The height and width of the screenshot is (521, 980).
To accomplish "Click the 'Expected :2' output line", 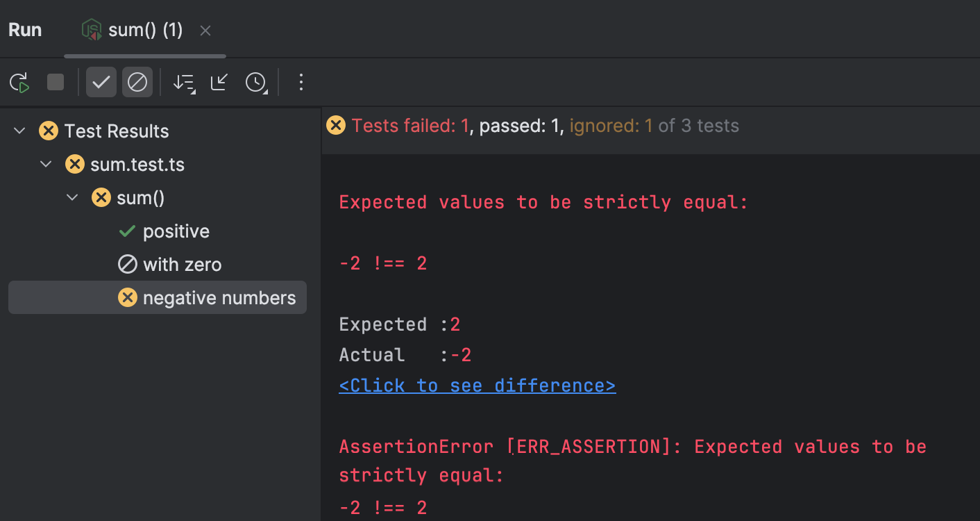I will tap(400, 324).
